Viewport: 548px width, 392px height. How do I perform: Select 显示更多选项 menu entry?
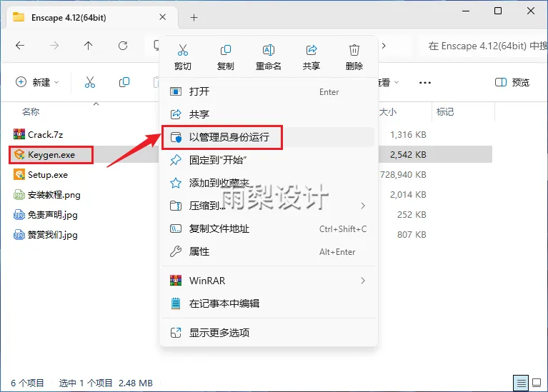[268, 333]
